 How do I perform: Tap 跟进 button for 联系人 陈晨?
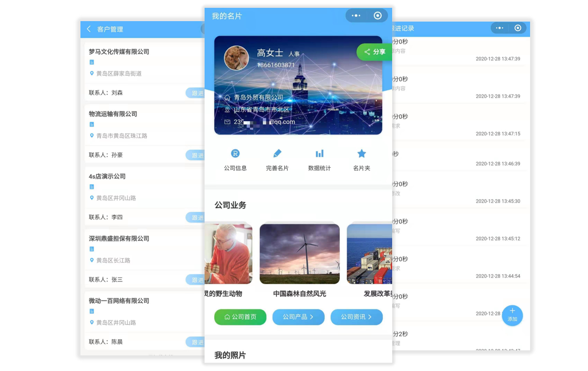[195, 342]
